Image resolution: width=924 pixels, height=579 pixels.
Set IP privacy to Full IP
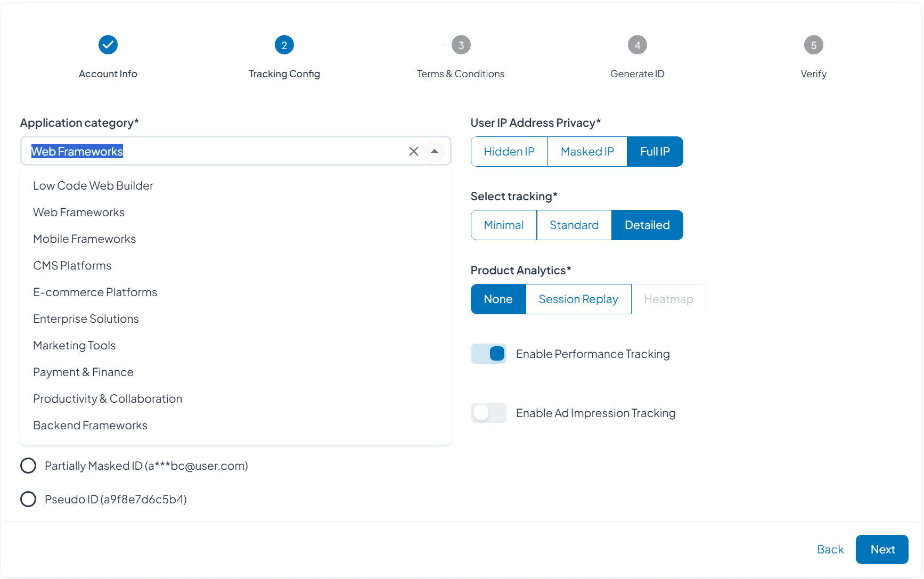[x=655, y=152]
